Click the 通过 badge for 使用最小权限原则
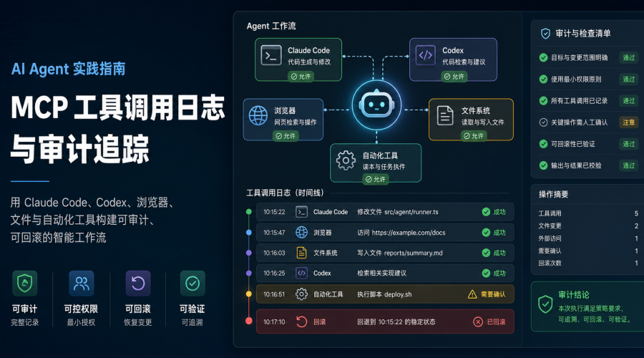 628,79
